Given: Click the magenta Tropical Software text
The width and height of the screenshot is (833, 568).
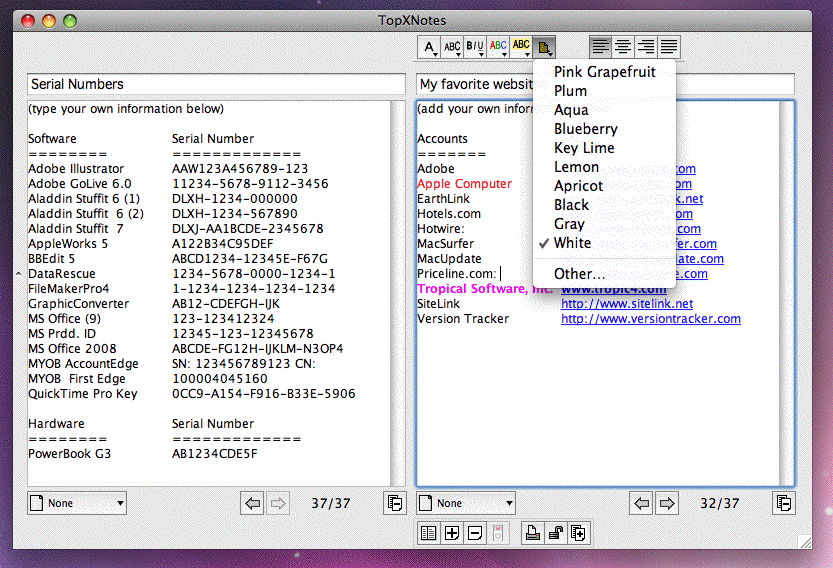Looking at the screenshot, I should pos(475,289).
